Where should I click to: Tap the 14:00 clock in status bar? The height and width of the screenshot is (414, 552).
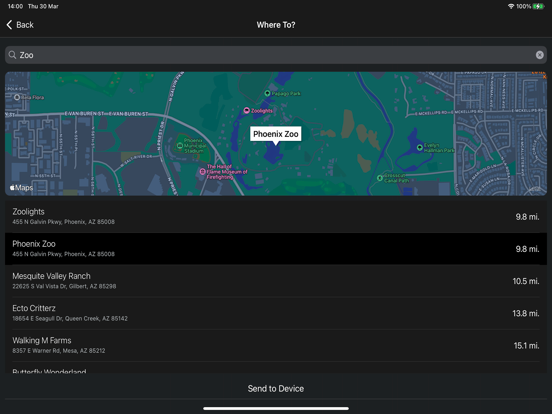pos(15,6)
